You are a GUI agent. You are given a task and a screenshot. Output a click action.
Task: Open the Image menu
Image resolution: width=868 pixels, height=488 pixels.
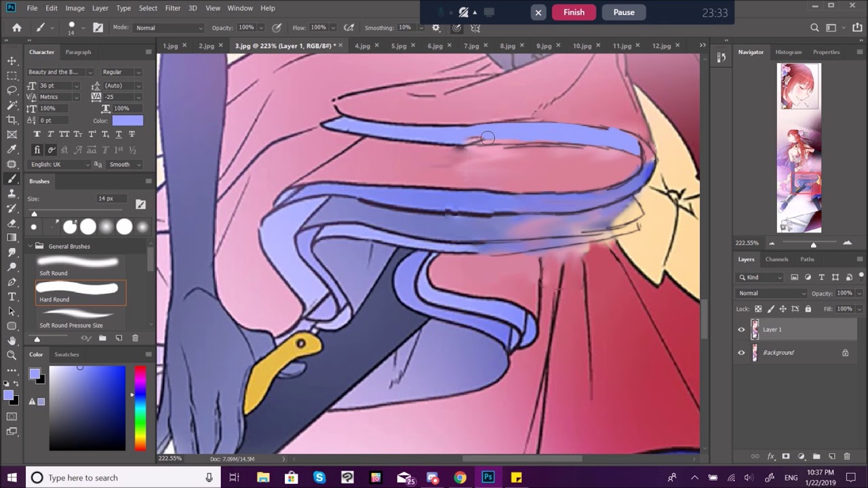[75, 8]
